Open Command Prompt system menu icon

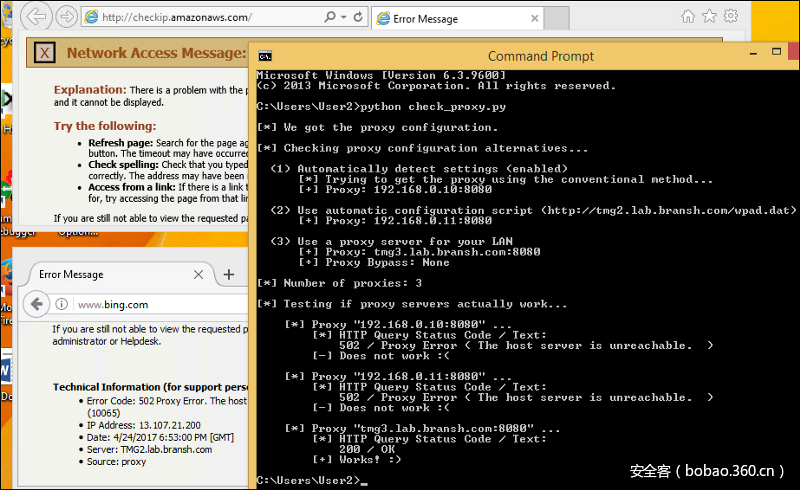tap(267, 56)
